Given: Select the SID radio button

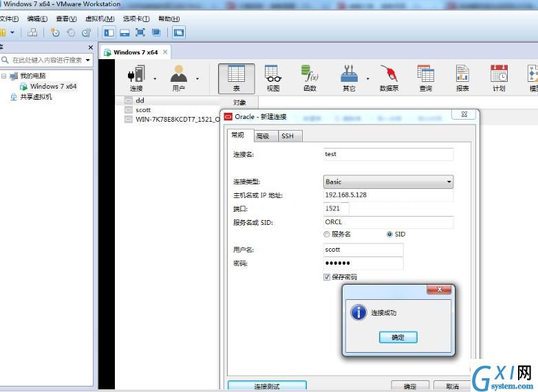Looking at the screenshot, I should tap(389, 235).
